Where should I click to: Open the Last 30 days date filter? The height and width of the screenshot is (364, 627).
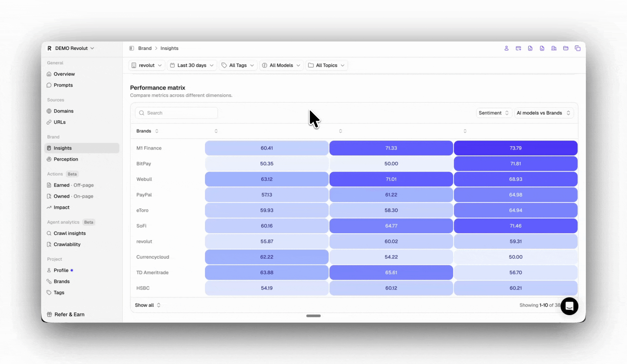coord(192,65)
